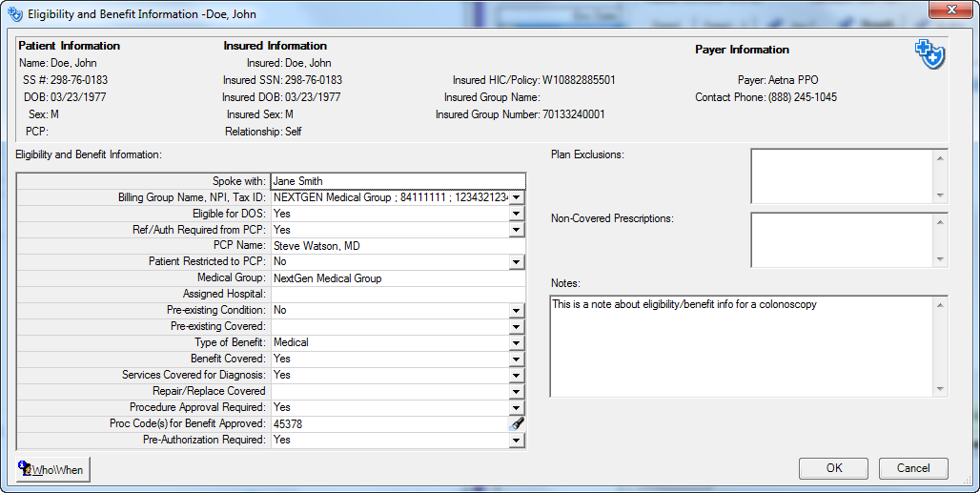The image size is (980, 493).
Task: Open the Pre-Authorization Required dropdown
Action: (x=517, y=441)
